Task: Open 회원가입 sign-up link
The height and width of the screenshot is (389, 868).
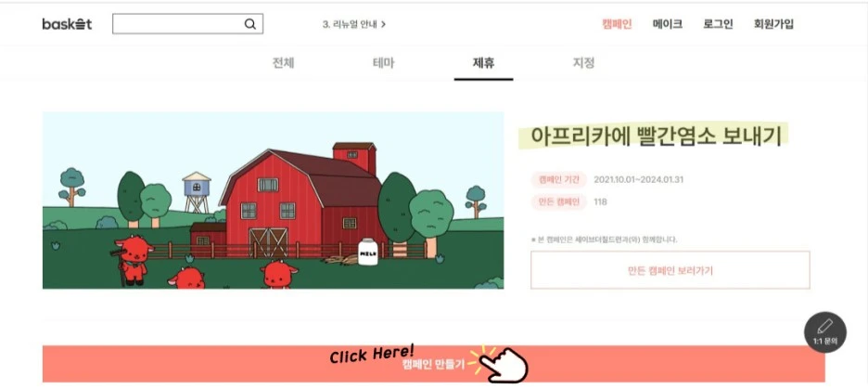Action: tap(773, 24)
